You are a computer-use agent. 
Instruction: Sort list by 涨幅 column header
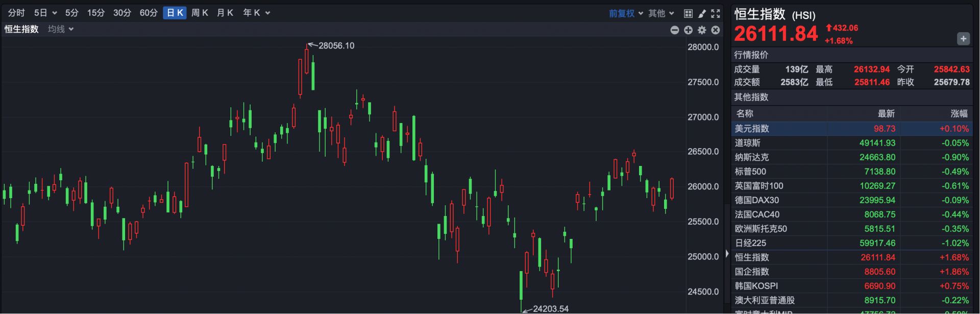959,113
